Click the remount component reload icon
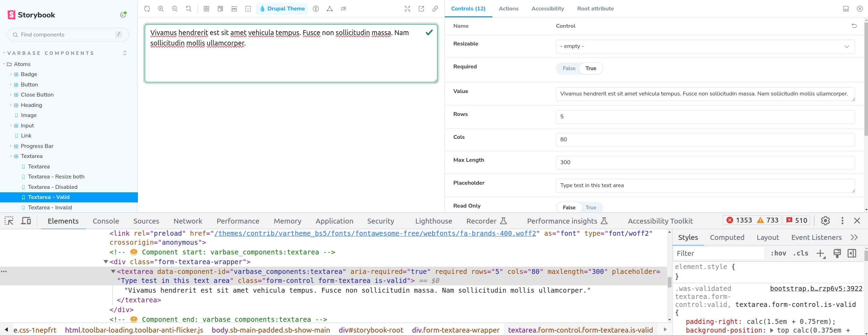Viewport: 868px width, 335px height. click(147, 9)
